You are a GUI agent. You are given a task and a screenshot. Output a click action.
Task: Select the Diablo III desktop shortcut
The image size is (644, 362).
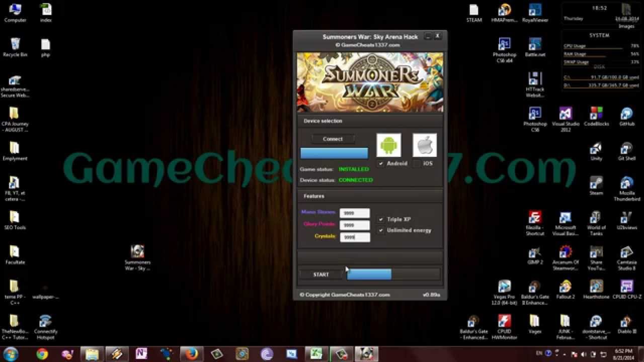627,324
